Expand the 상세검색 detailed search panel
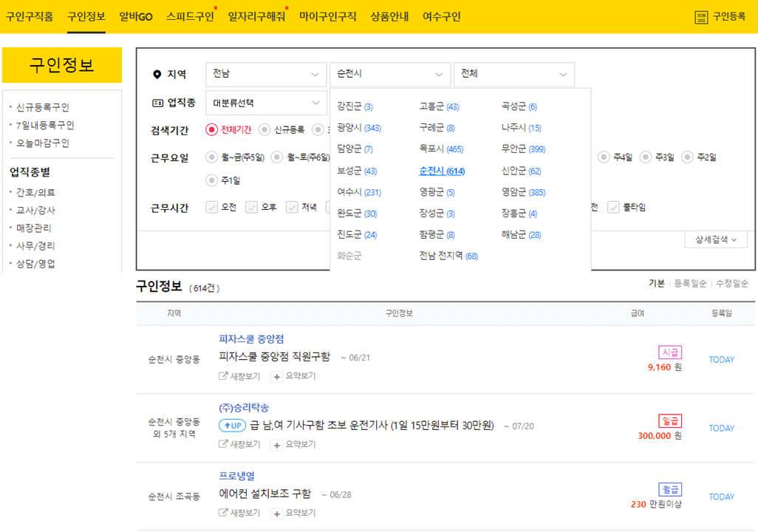 [714, 239]
